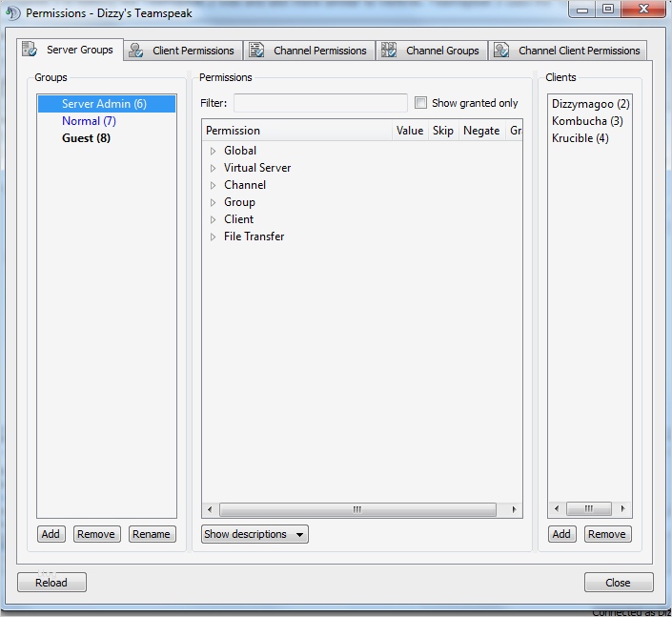Click the Server Groups tab icon
Image resolution: width=672 pixels, height=617 pixels.
pyautogui.click(x=30, y=49)
